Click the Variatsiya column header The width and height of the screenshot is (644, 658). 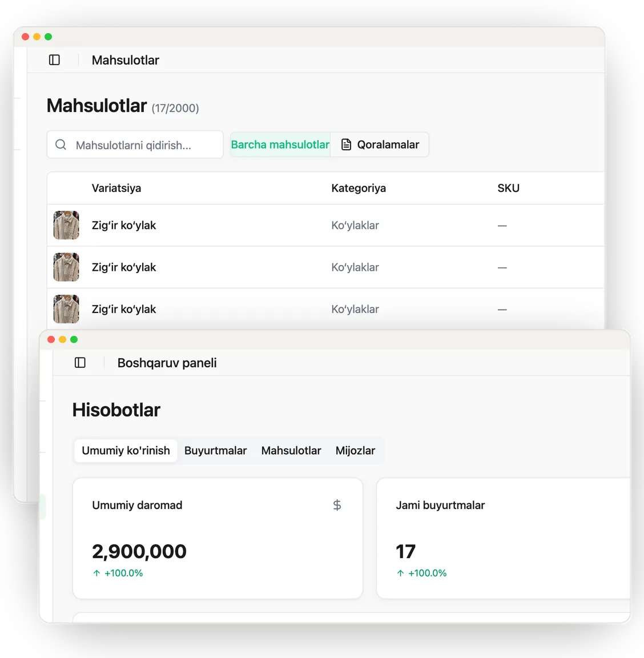click(116, 188)
